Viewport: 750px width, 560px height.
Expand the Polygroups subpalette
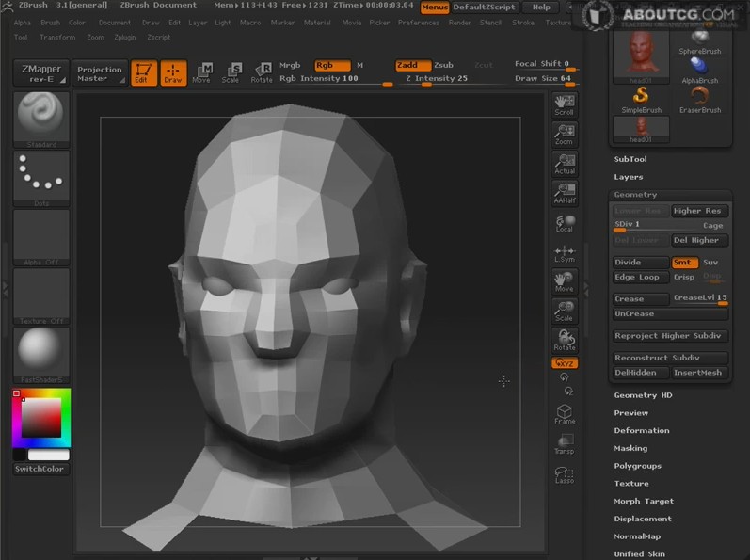[x=638, y=466]
